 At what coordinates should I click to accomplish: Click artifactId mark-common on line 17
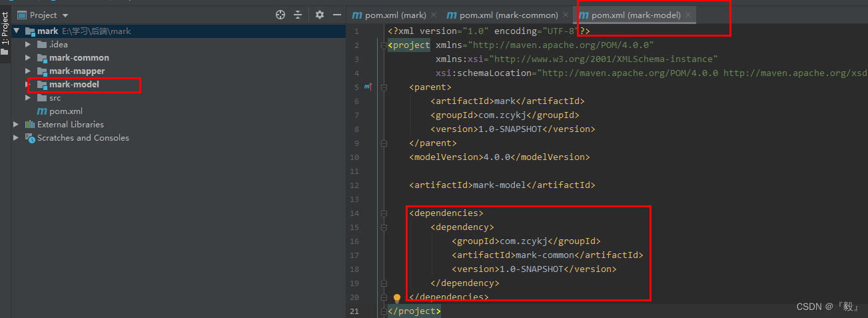pos(548,255)
